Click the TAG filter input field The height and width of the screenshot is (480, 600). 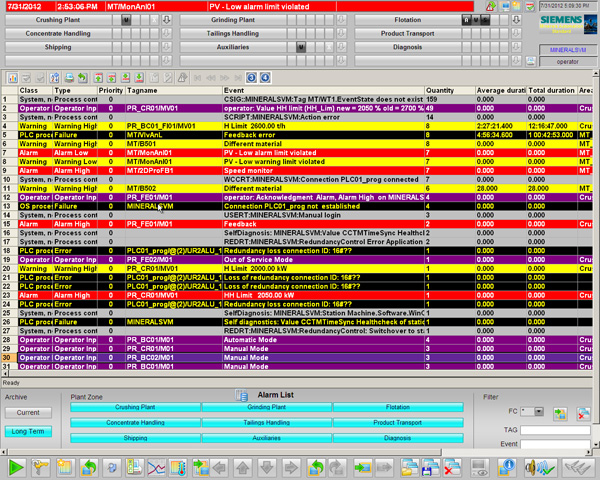click(556, 430)
